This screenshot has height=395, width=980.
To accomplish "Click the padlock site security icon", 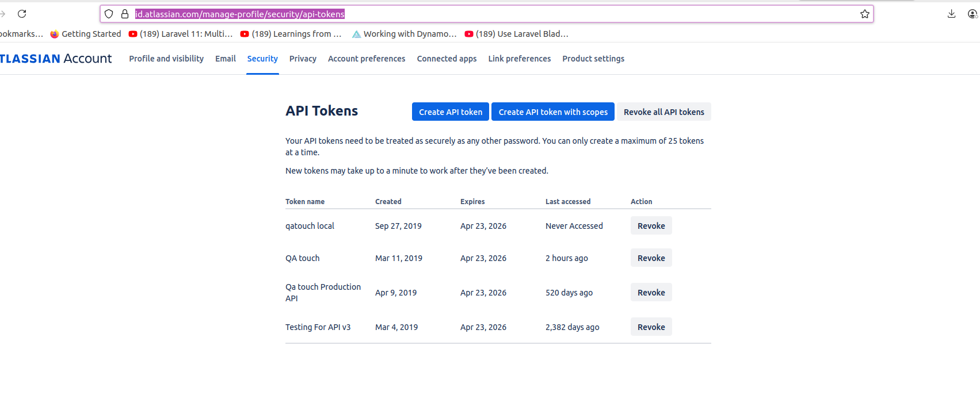I will click(124, 14).
